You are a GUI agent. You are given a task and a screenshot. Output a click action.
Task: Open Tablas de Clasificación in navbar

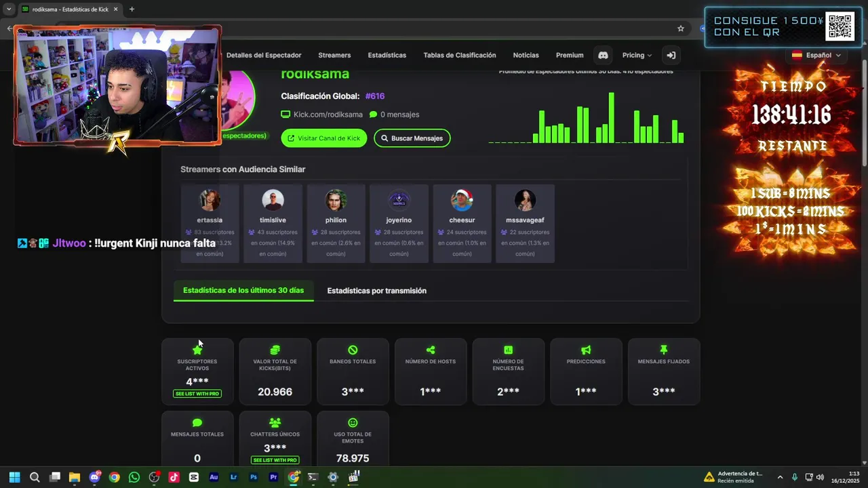[x=460, y=56]
